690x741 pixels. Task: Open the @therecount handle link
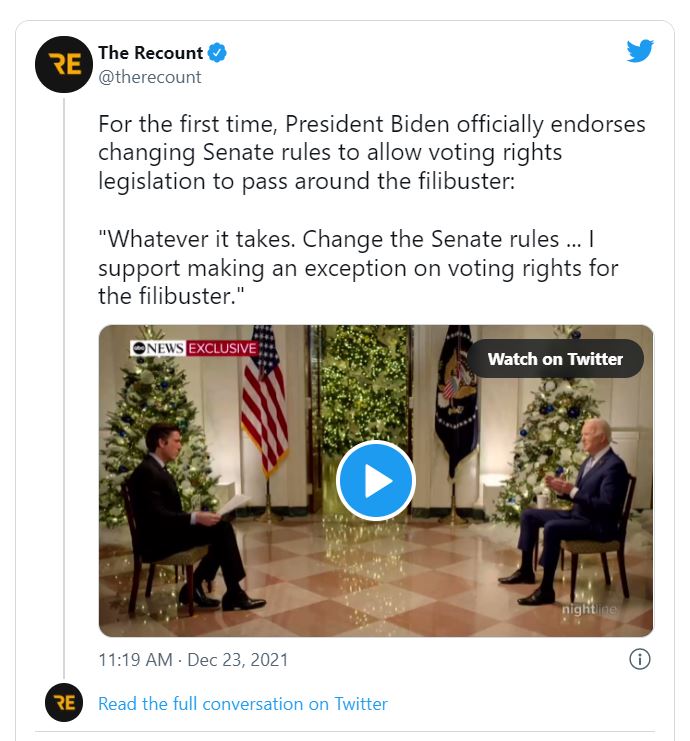tap(150, 77)
